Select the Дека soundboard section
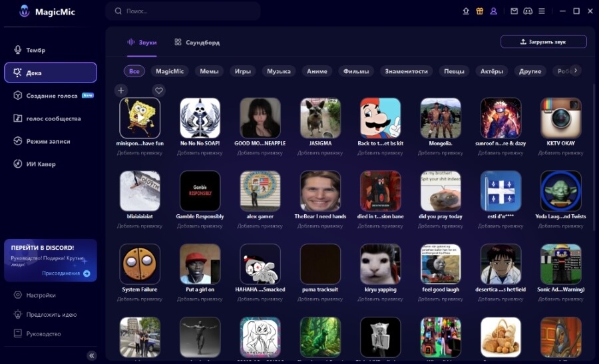 point(51,73)
